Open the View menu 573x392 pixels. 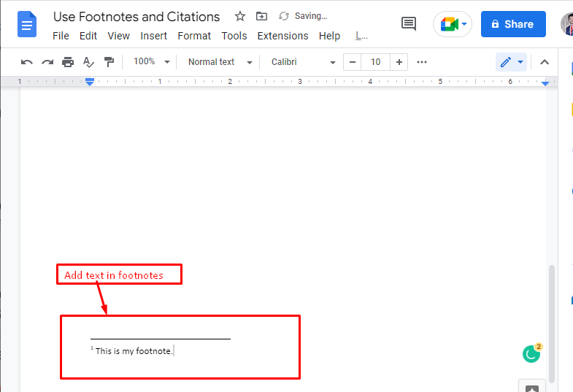118,36
